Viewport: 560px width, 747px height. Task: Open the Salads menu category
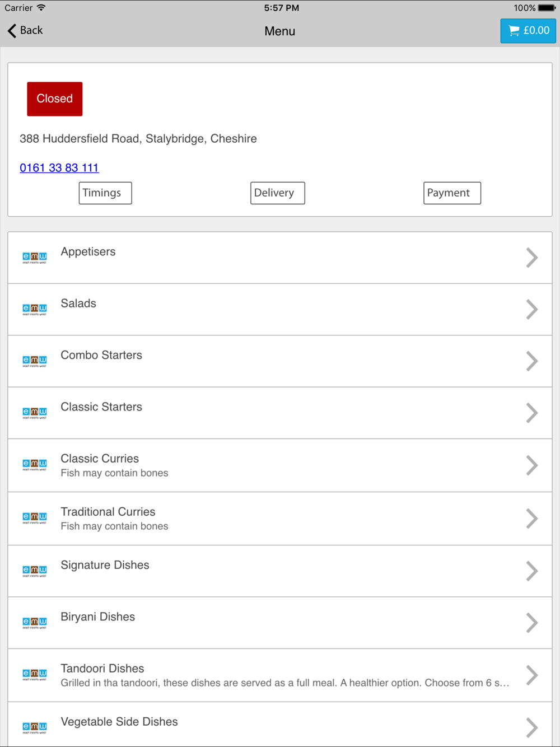coord(280,310)
